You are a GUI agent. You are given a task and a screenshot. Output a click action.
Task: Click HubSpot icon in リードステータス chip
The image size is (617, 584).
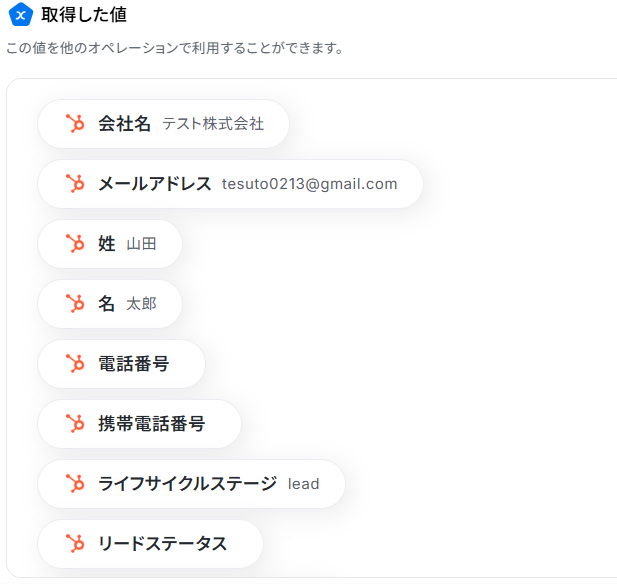click(74, 544)
